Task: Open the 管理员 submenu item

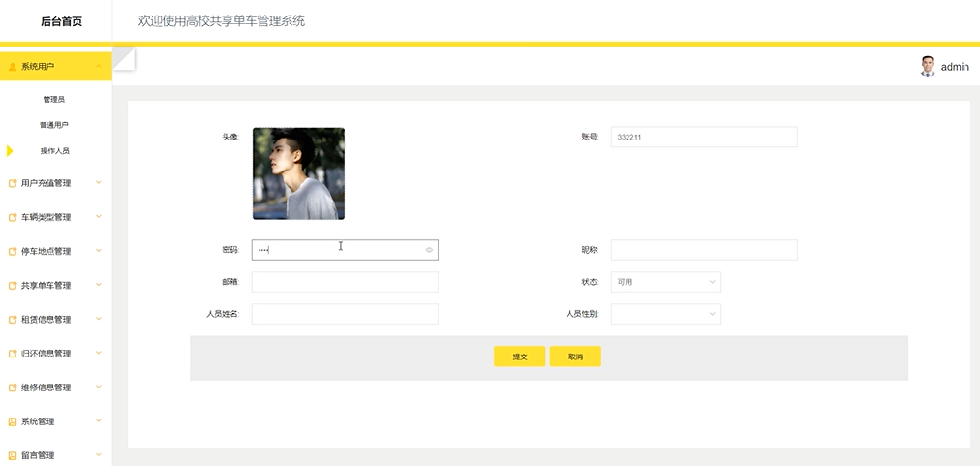Action: click(54, 100)
